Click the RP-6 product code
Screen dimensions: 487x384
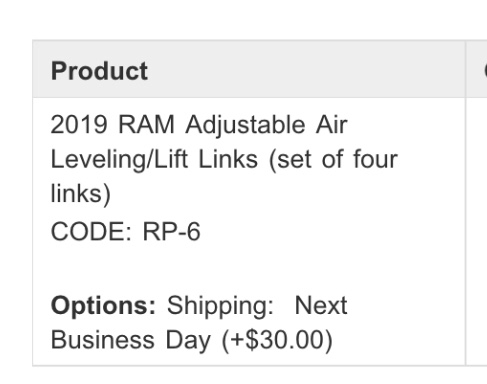point(171,231)
